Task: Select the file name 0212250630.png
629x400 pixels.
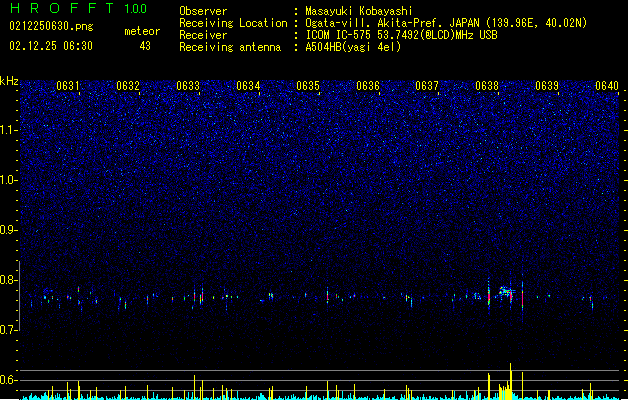Action: [x=51, y=26]
